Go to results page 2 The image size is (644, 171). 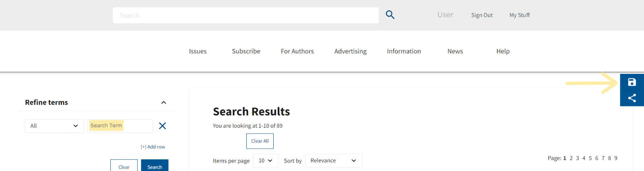point(571,158)
